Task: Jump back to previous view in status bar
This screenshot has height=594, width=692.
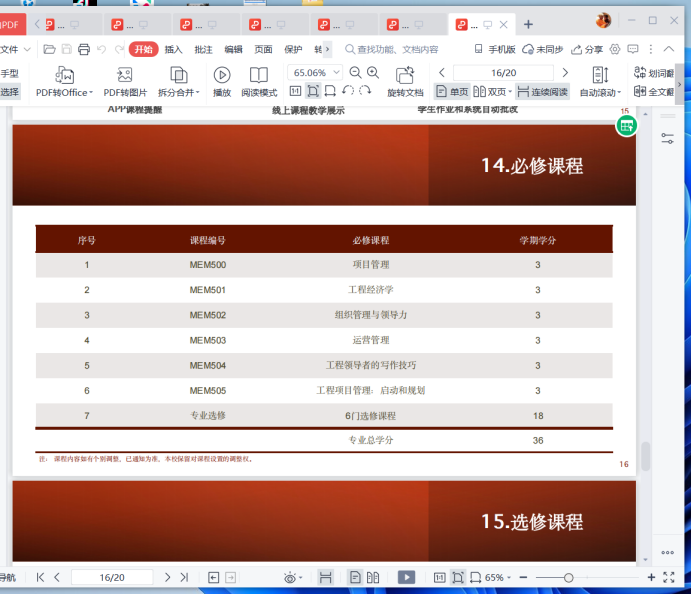Action: [214, 577]
